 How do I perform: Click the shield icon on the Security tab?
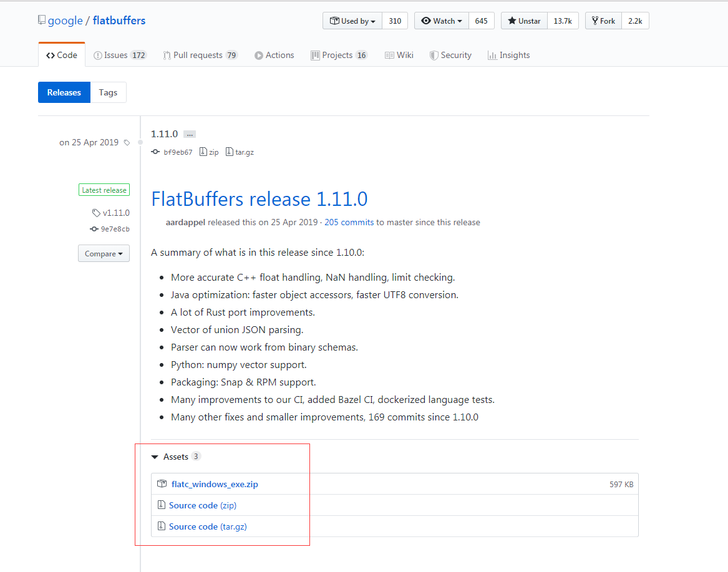[433, 55]
